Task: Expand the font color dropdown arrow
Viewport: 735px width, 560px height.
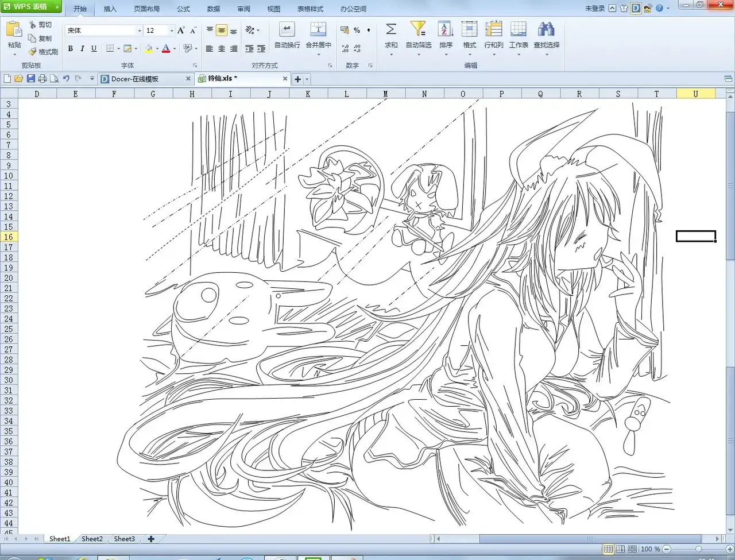Action: (x=175, y=49)
